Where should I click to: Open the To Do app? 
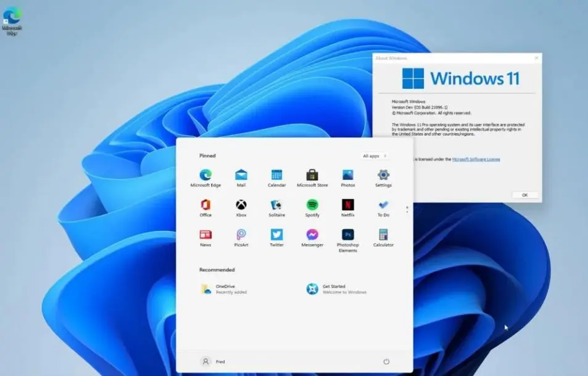point(383,208)
